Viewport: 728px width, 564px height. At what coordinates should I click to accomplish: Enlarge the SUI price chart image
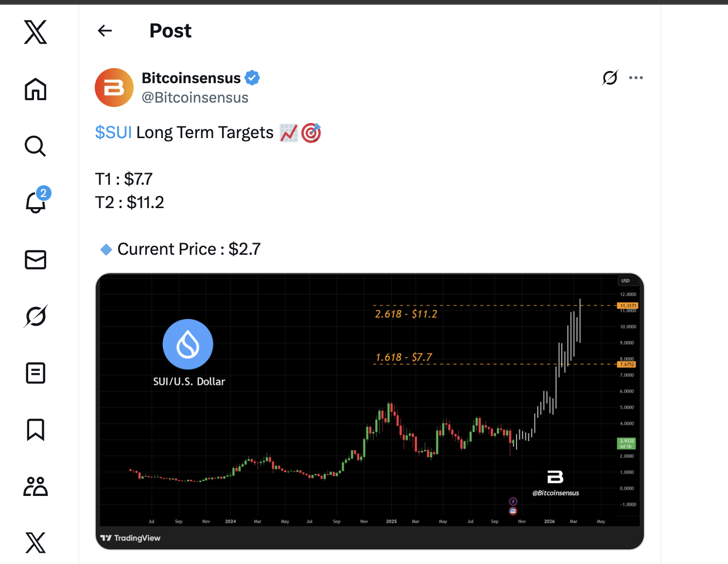369,411
